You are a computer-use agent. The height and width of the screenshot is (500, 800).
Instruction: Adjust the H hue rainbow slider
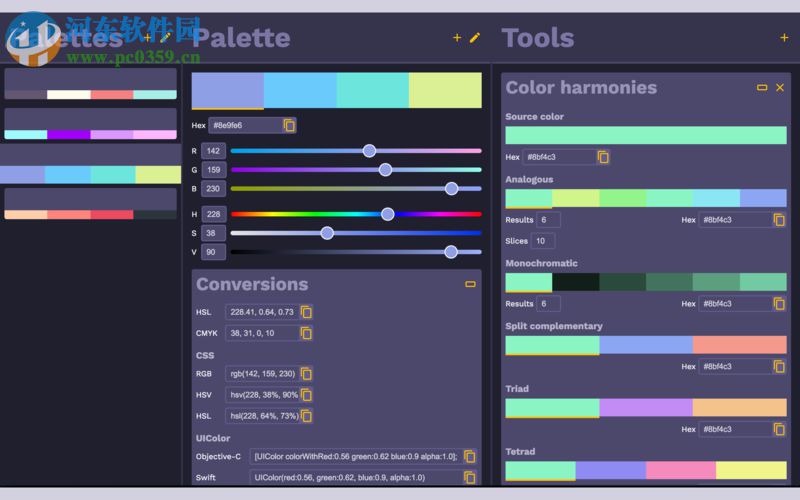pos(356,214)
